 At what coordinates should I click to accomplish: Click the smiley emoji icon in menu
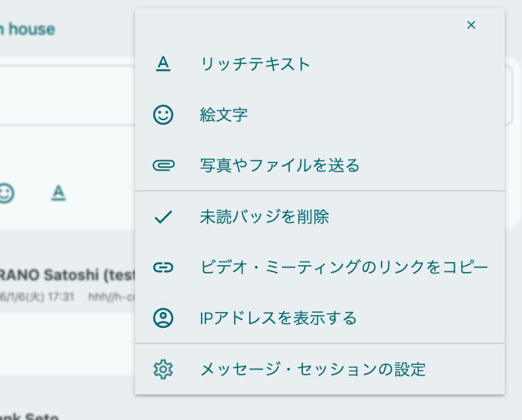tap(163, 115)
